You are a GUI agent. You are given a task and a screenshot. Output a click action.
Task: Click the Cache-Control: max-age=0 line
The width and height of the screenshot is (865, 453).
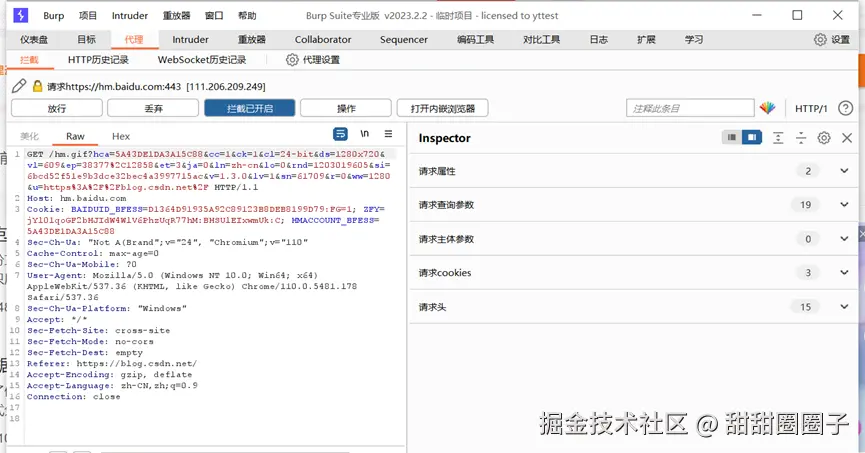[x=93, y=253]
